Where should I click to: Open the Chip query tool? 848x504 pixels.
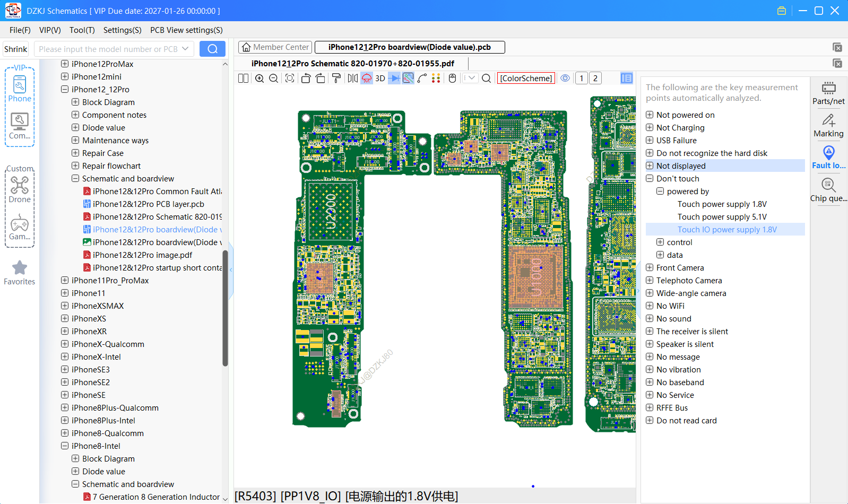(828, 190)
